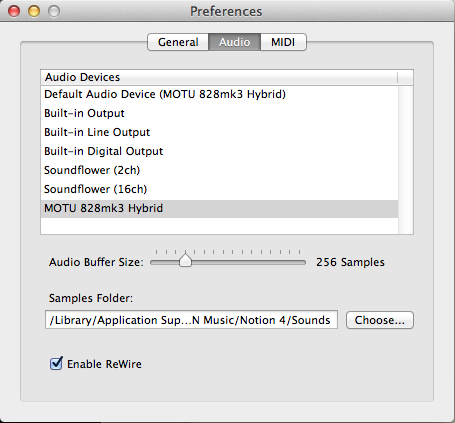Select Default Audio Device (MOTU 828mk3 Hybrid)
The image size is (455, 423).
tap(219, 94)
